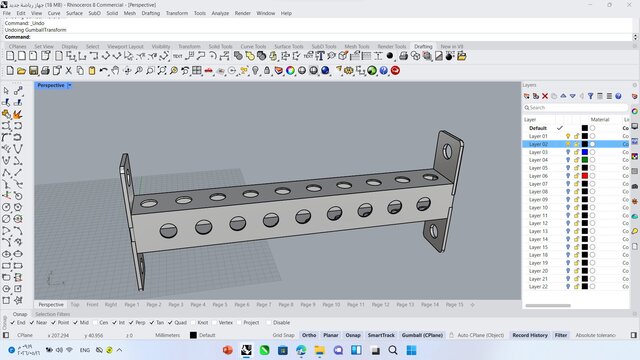Click the Command input line
This screenshot has width=640, height=360.
click(318, 37)
